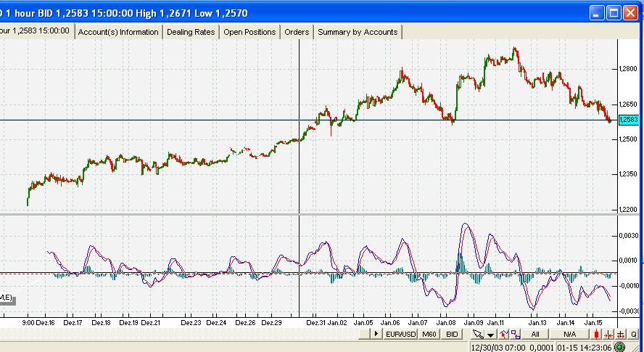Image resolution: width=644 pixels, height=352 pixels.
Task: Click the horizontal compress arrows icon
Action: tap(608, 334)
